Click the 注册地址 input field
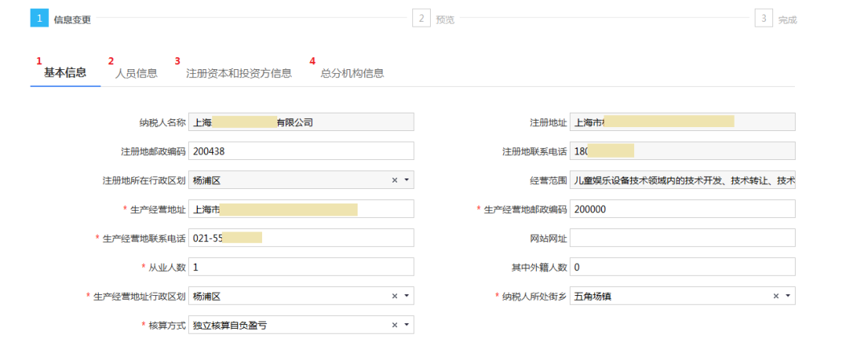This screenshot has width=868, height=353. click(x=682, y=122)
